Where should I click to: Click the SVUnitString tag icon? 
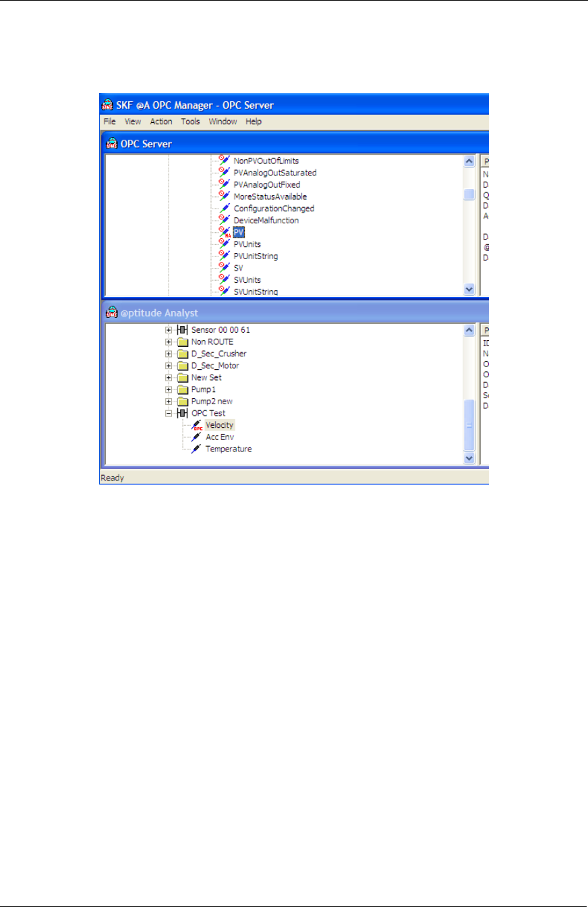coord(225,291)
